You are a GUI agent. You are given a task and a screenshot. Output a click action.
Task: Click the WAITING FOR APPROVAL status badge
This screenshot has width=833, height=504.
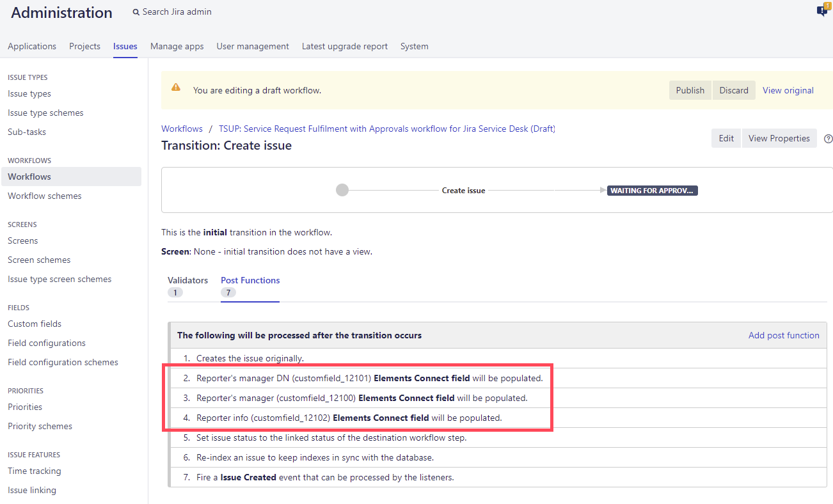pos(652,191)
